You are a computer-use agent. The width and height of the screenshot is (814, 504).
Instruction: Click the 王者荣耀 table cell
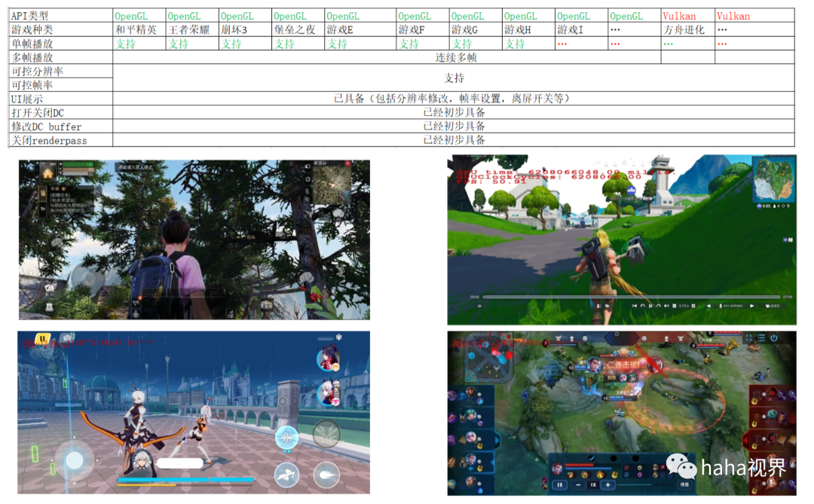pos(193,29)
